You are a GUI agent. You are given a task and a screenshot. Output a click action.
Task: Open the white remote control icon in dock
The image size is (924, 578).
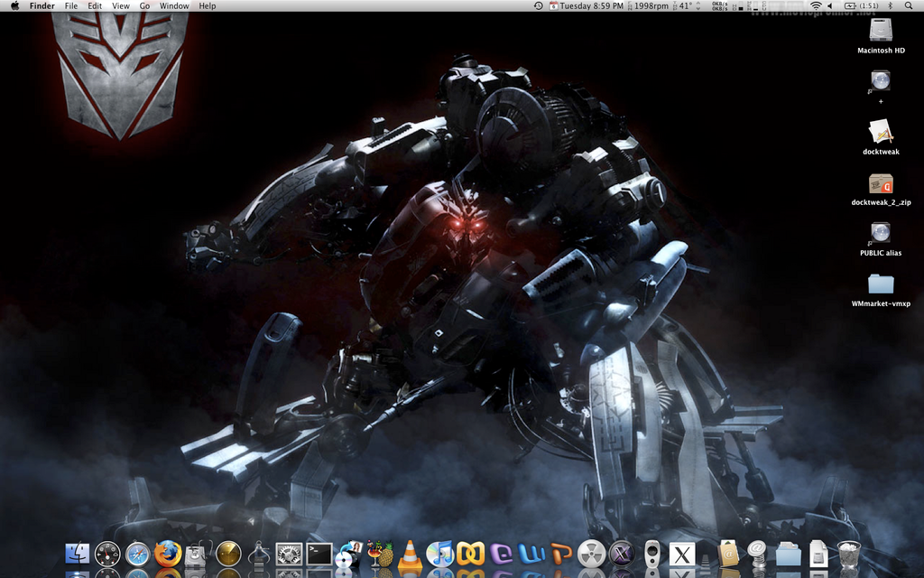point(651,555)
